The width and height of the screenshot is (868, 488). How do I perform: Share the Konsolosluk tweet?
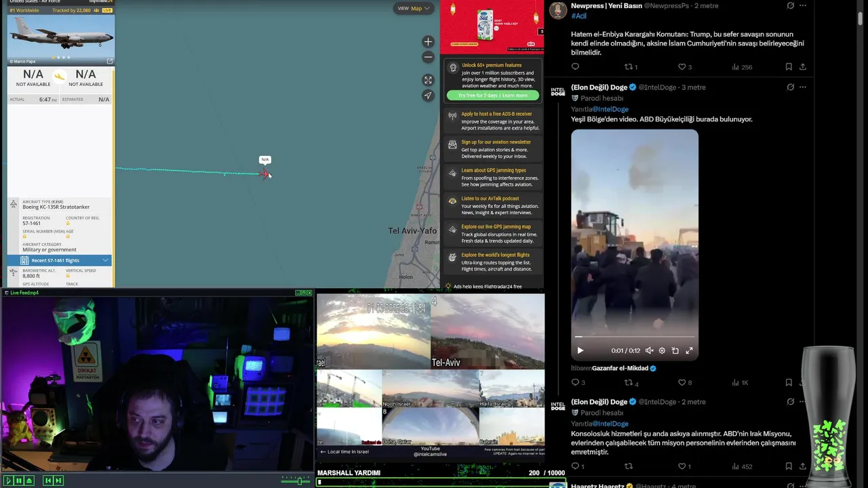coord(803,466)
